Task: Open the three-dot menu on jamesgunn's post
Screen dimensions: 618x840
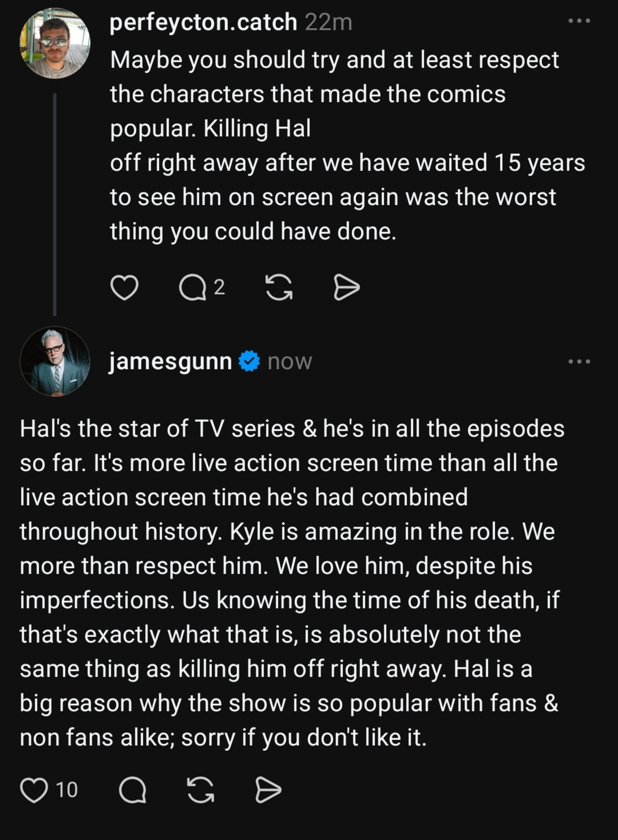Action: [579, 361]
